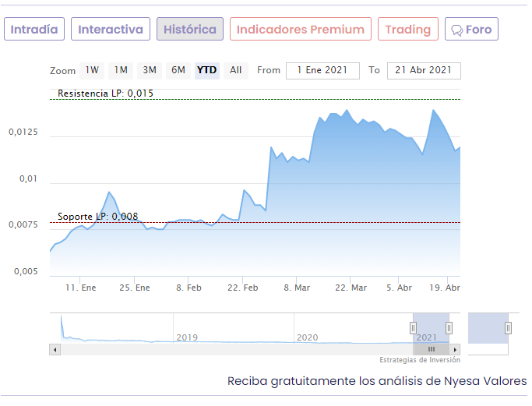Open Indicadores Premium
Viewport: 532px width, 406px height.
tap(301, 29)
